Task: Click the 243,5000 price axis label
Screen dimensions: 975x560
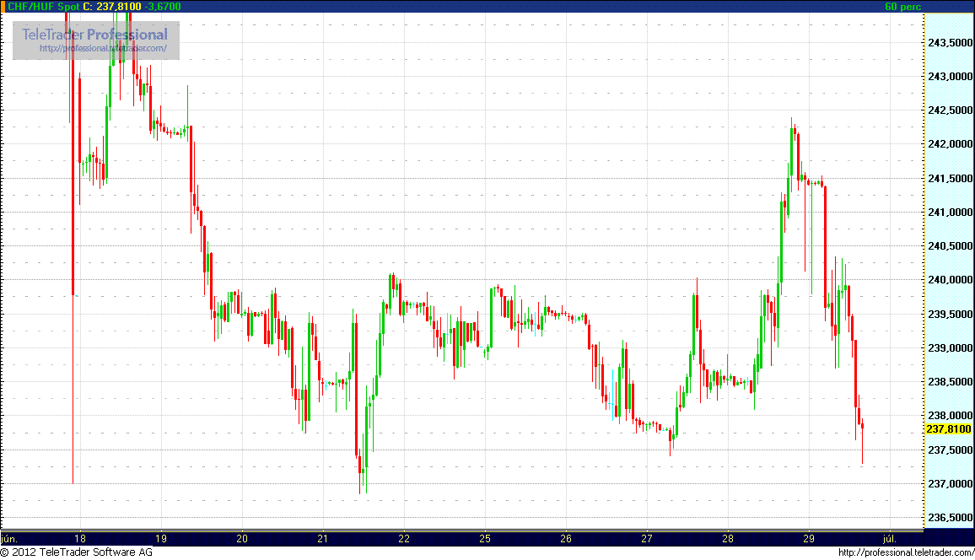Action: [x=950, y=42]
